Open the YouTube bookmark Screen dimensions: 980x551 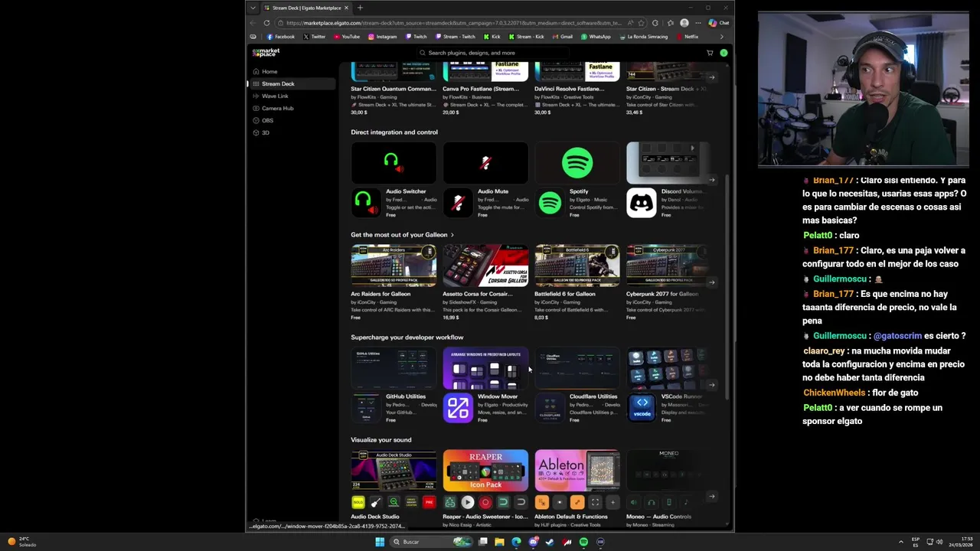pos(347,37)
